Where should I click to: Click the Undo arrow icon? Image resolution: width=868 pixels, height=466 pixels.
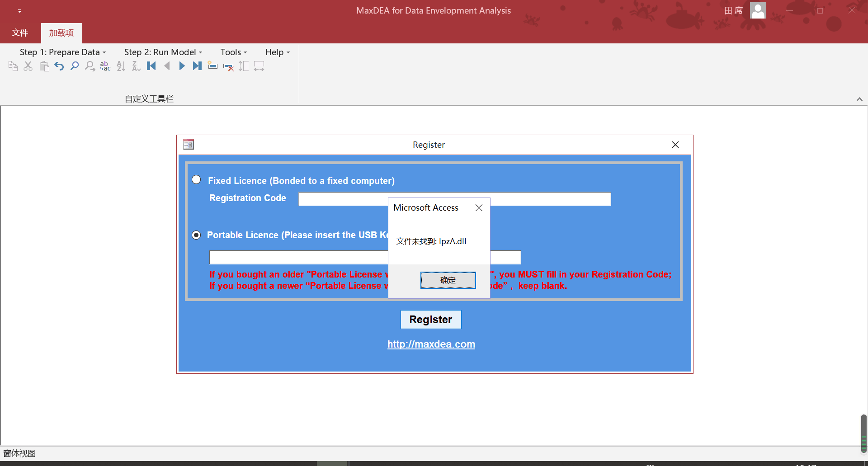[x=59, y=66]
